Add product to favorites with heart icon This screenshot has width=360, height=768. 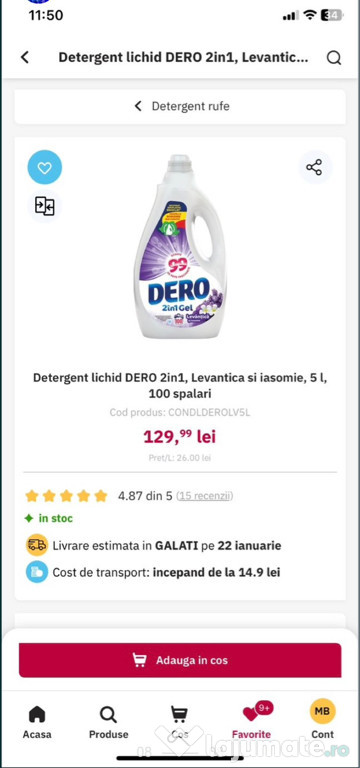[x=45, y=168]
